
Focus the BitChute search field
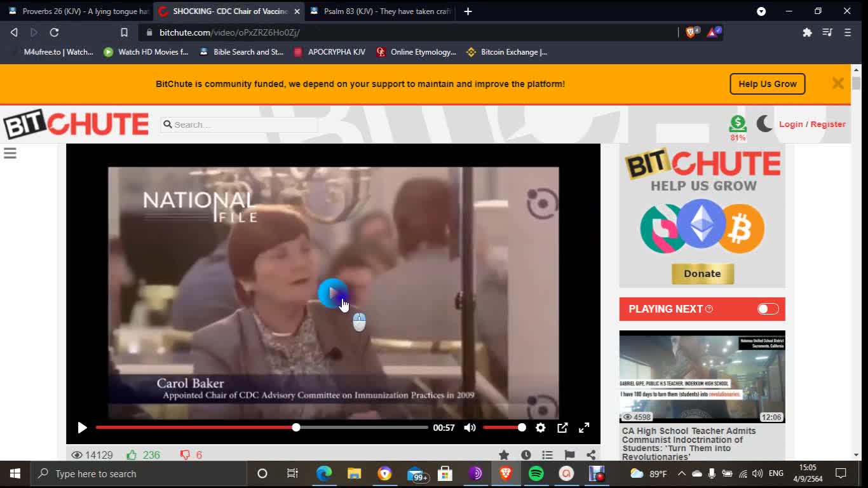240,125
